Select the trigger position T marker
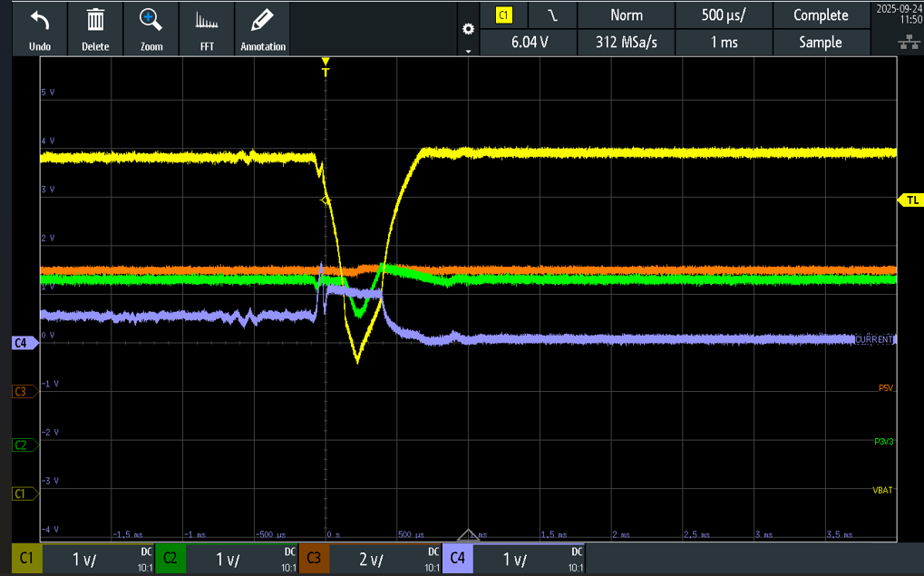 click(326, 67)
